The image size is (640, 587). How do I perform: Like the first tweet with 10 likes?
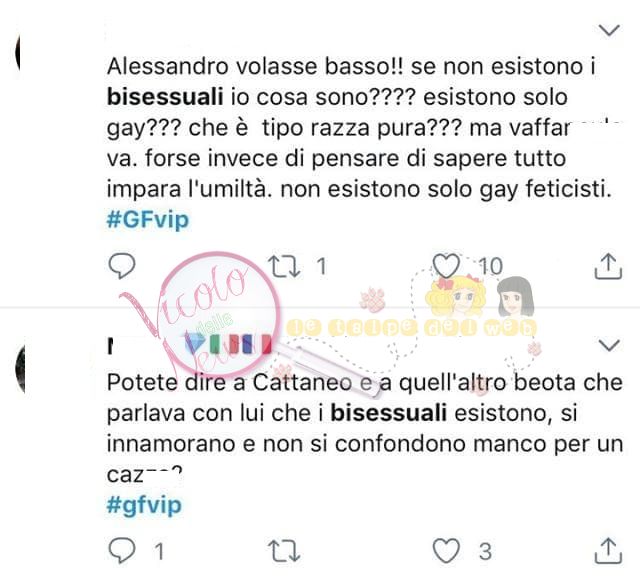click(x=446, y=266)
